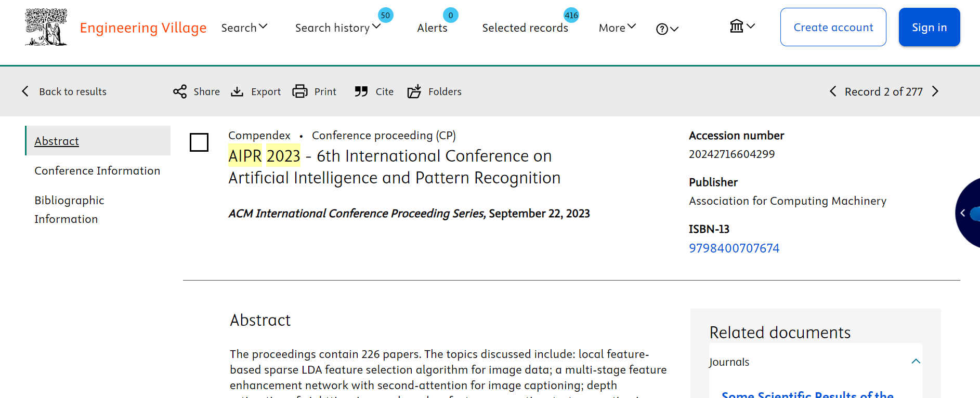The image size is (980, 398).
Task: Click the Cite quotation icon
Action: tap(361, 91)
